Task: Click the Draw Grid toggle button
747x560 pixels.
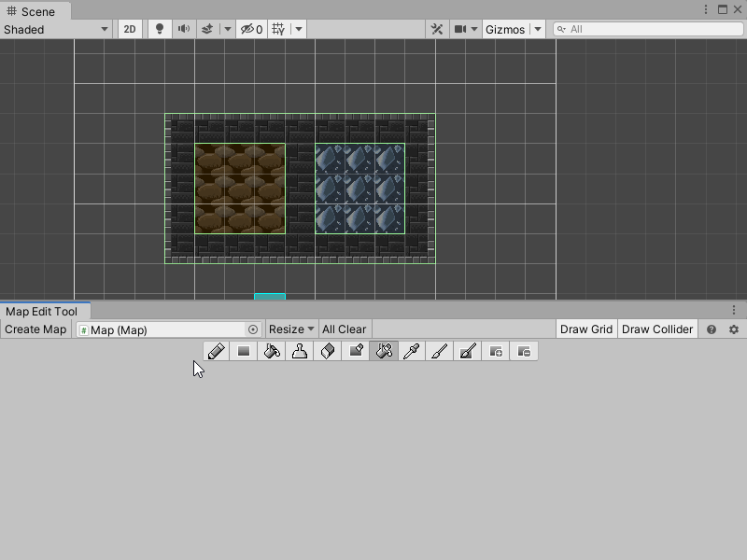Action: pos(586,329)
